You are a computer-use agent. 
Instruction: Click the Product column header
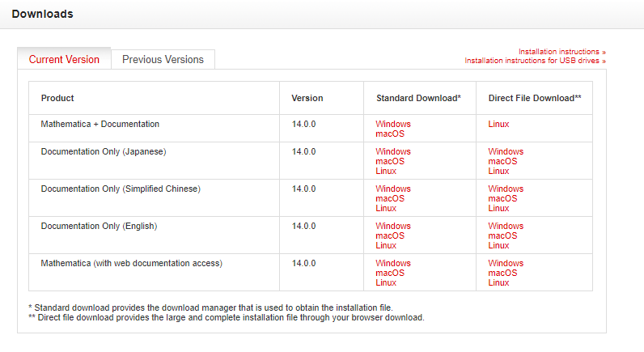57,98
